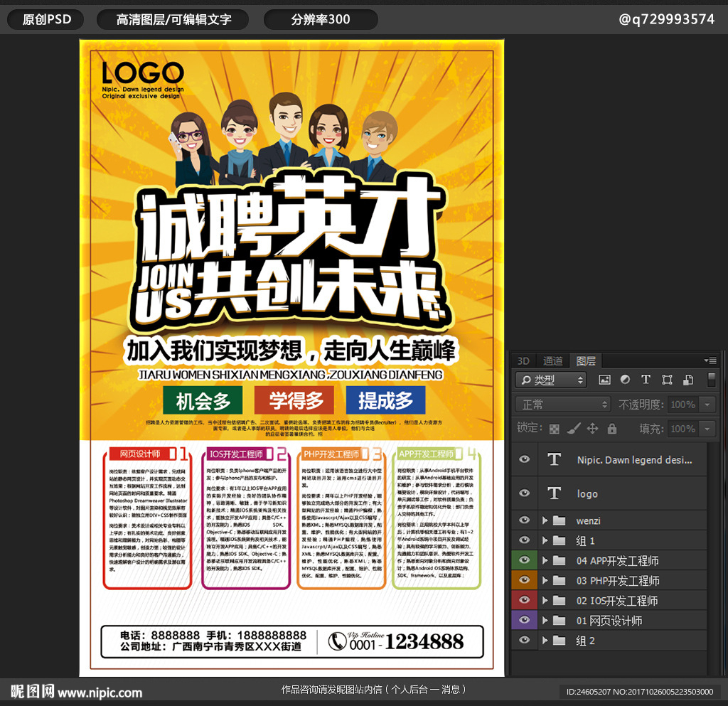Viewport: 728px width, 706px height.
Task: Toggle the layer filter on/off switch
Action: pos(711,379)
